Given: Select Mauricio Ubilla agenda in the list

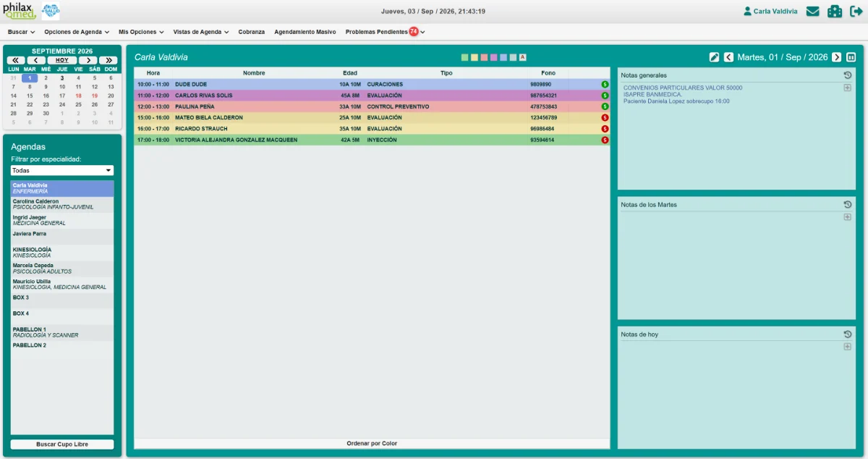Looking at the screenshot, I should (x=62, y=285).
